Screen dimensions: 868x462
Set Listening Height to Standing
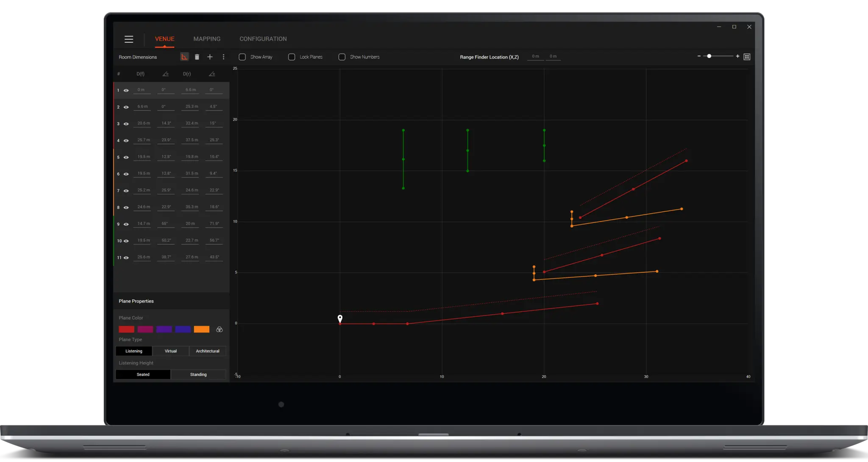click(198, 374)
